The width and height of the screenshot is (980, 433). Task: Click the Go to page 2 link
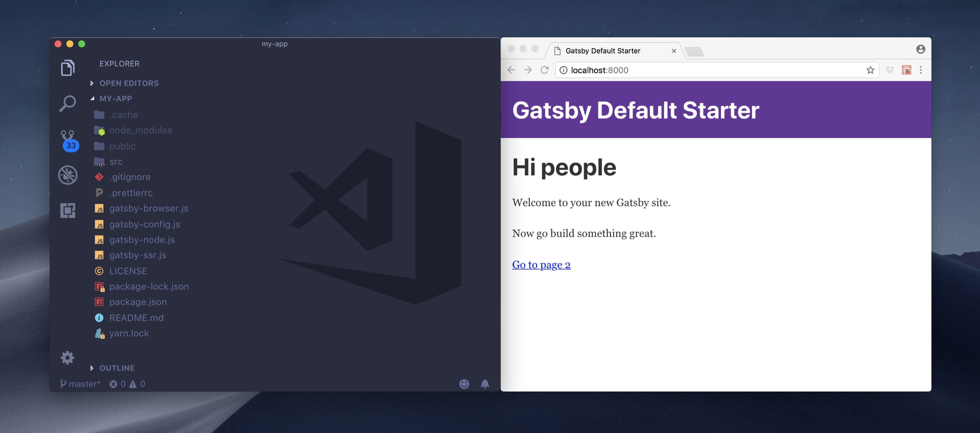[x=541, y=265]
